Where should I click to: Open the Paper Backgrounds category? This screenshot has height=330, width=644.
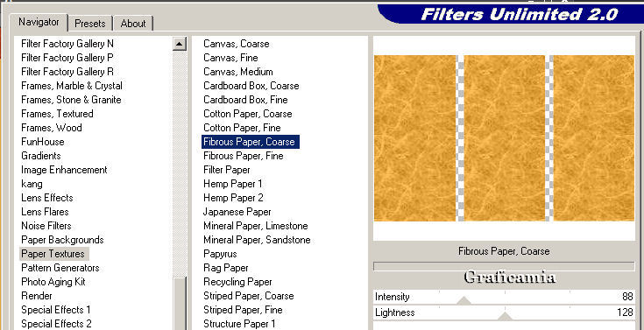pos(62,239)
